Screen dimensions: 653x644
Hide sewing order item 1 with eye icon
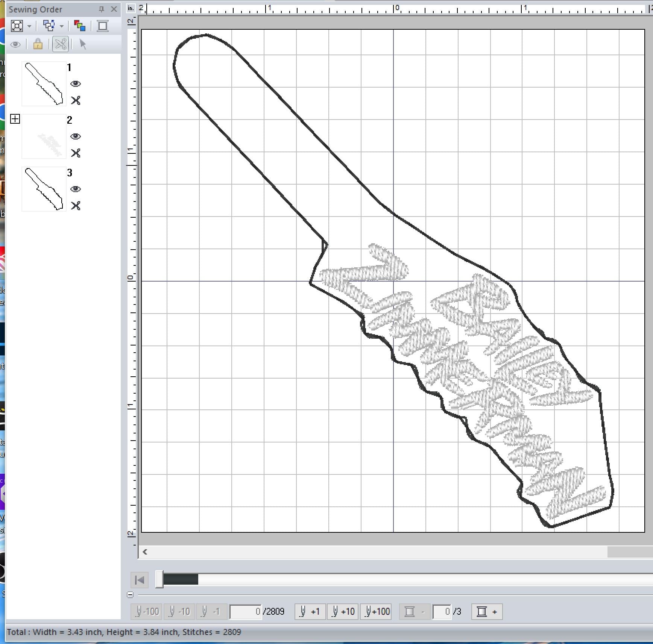tap(76, 84)
